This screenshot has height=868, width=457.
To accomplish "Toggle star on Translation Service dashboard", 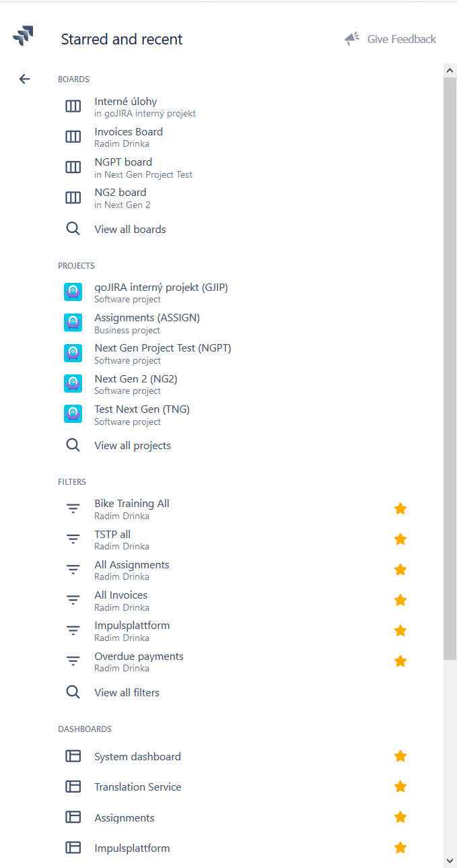I will point(400,787).
